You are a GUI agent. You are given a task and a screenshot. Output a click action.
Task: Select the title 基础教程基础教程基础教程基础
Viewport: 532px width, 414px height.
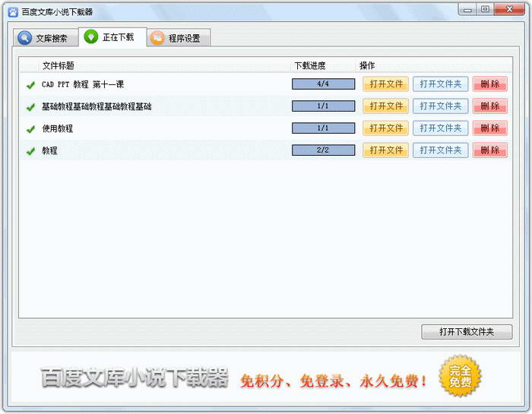[97, 106]
